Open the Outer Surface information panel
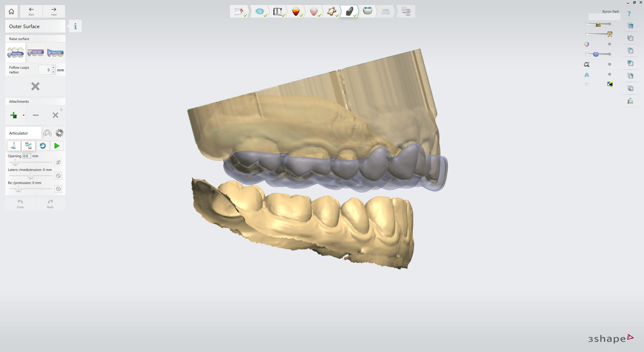 click(x=75, y=26)
